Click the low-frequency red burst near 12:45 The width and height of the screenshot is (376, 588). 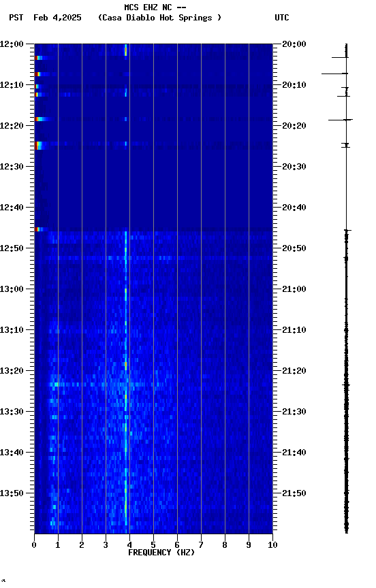point(39,229)
